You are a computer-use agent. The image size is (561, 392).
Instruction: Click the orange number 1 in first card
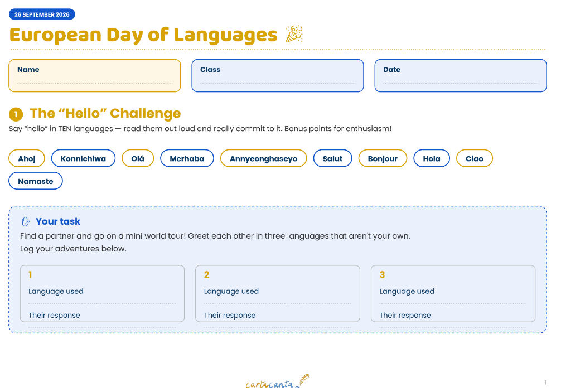click(31, 275)
